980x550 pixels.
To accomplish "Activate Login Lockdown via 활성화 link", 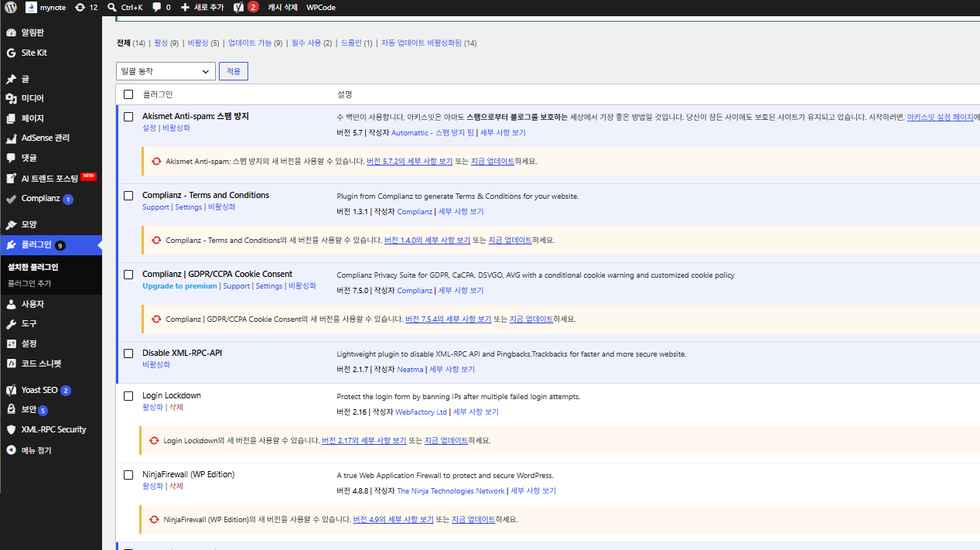I will pyautogui.click(x=153, y=407).
